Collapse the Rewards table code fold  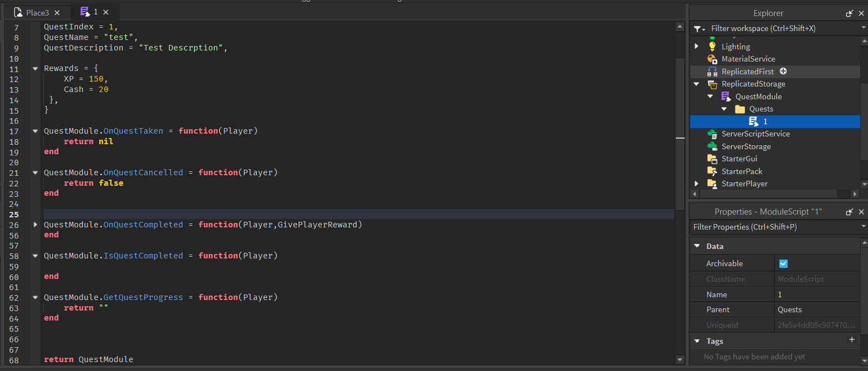(x=35, y=69)
